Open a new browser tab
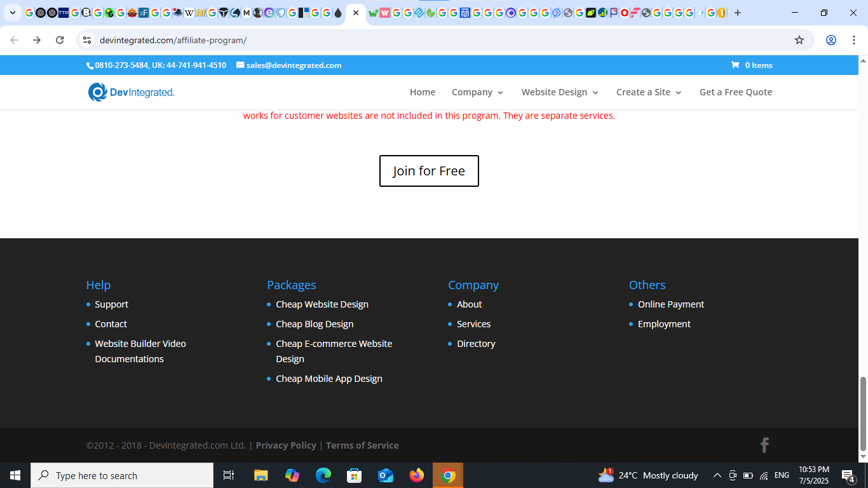Viewport: 868px width, 488px height. (738, 13)
